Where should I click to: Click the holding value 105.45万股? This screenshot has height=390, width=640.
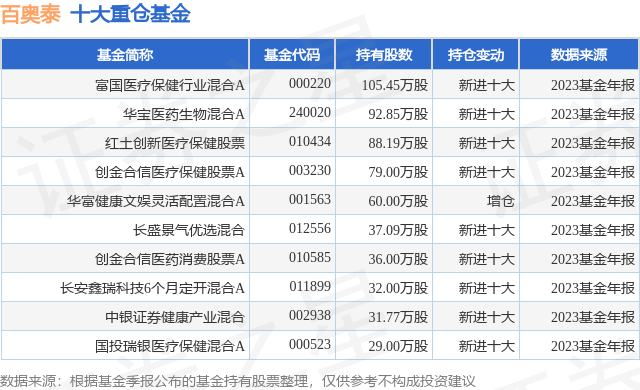tap(395, 85)
